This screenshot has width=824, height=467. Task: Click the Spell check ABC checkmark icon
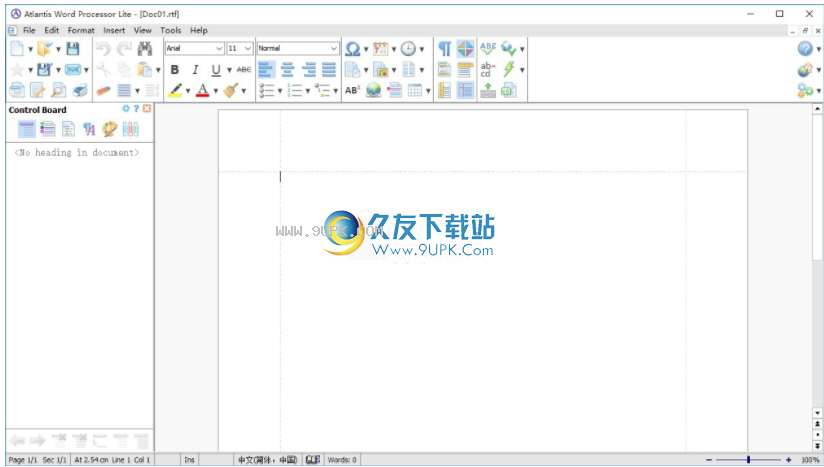pyautogui.click(x=488, y=48)
